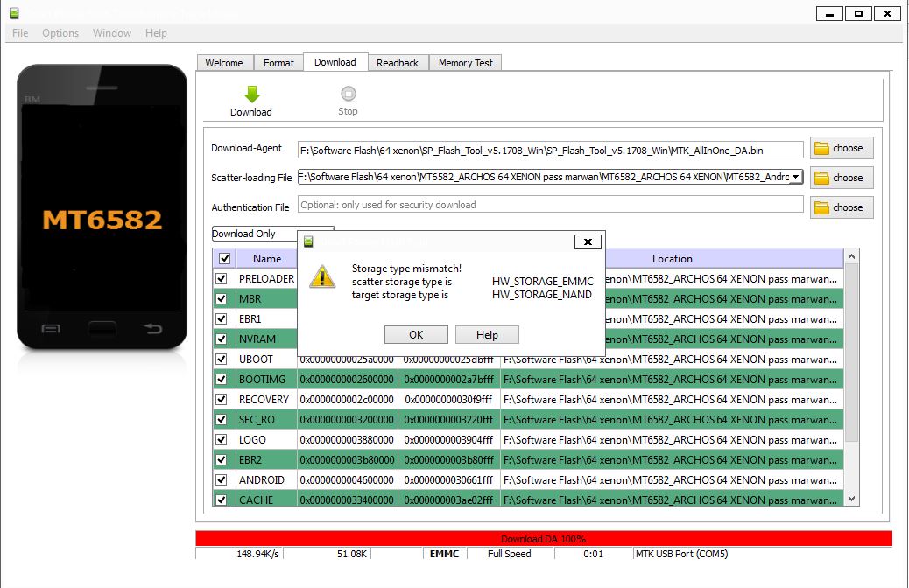The height and width of the screenshot is (588, 909).
Task: Open the Options menu
Action: 60,33
